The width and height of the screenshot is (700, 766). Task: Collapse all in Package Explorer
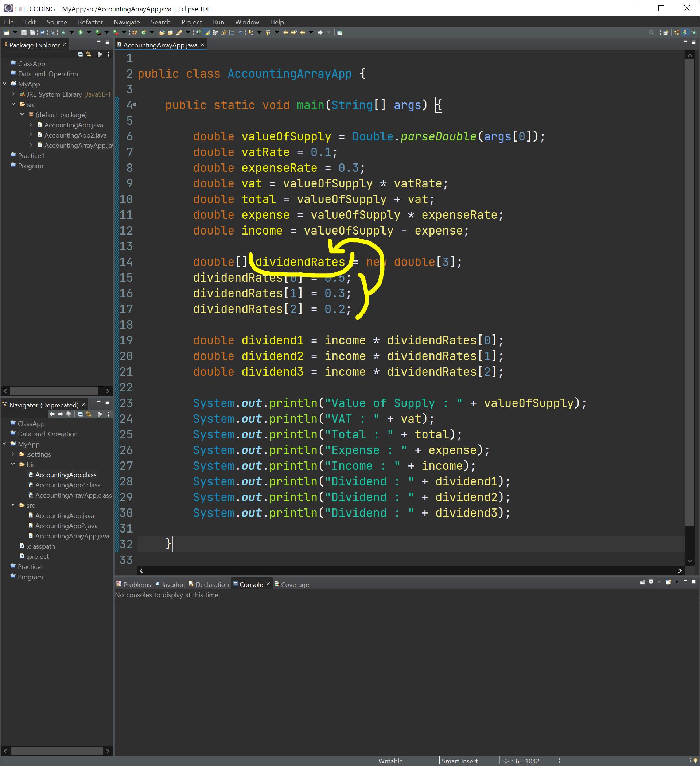[80, 54]
